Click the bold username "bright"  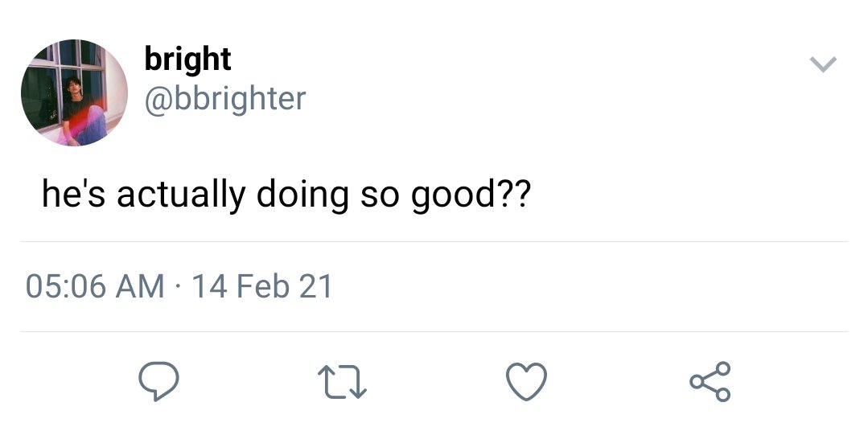click(x=187, y=60)
